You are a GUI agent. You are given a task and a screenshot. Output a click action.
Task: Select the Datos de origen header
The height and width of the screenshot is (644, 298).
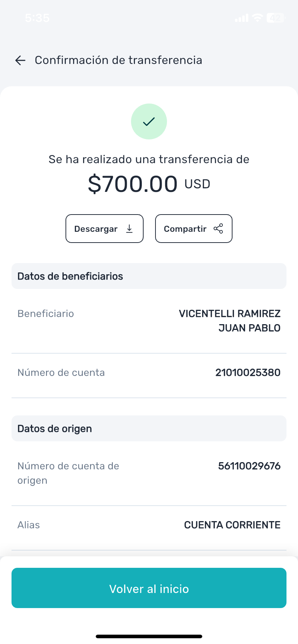pyautogui.click(x=55, y=428)
